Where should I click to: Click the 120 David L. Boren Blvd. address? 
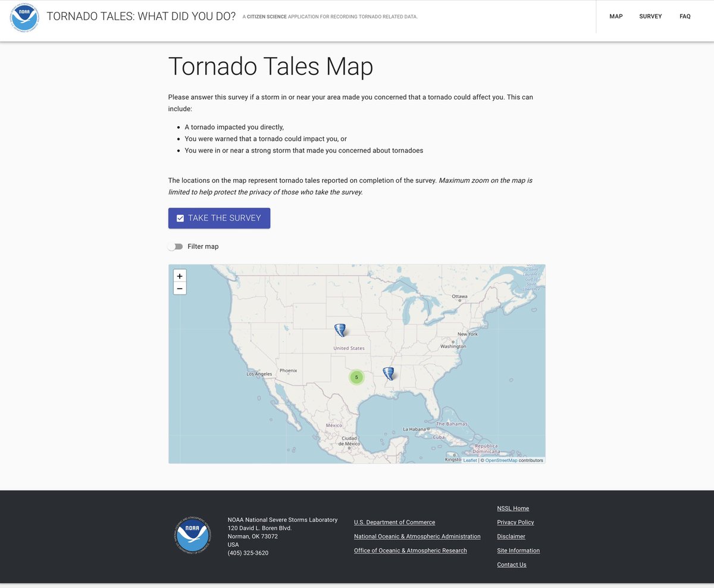tap(259, 528)
